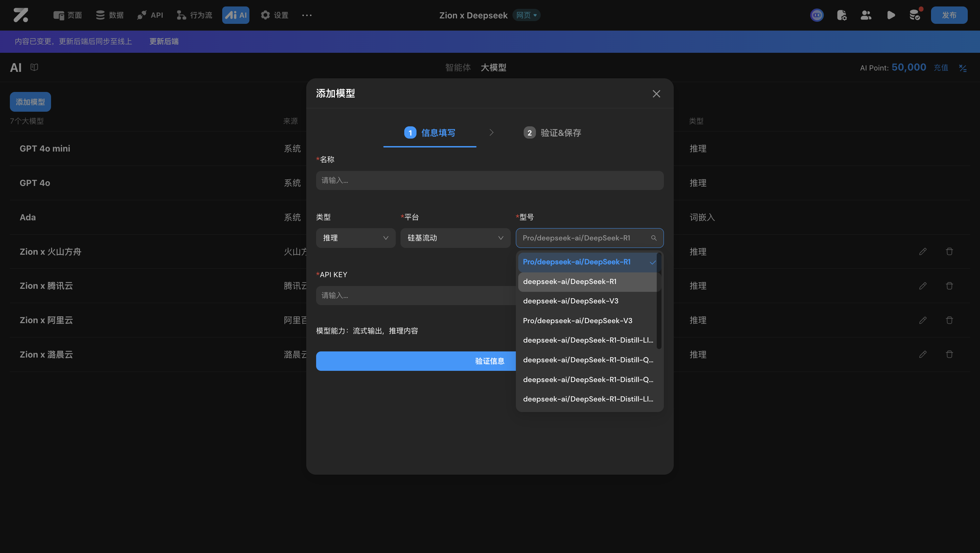Delete the Zion x 阿里云 model
The image size is (980, 553).
(950, 320)
